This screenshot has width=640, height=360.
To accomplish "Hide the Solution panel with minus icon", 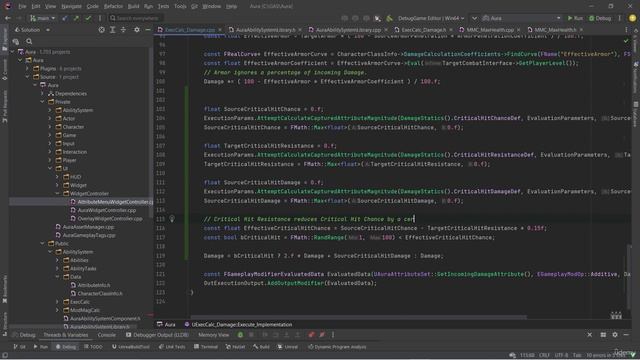I will click(148, 30).
